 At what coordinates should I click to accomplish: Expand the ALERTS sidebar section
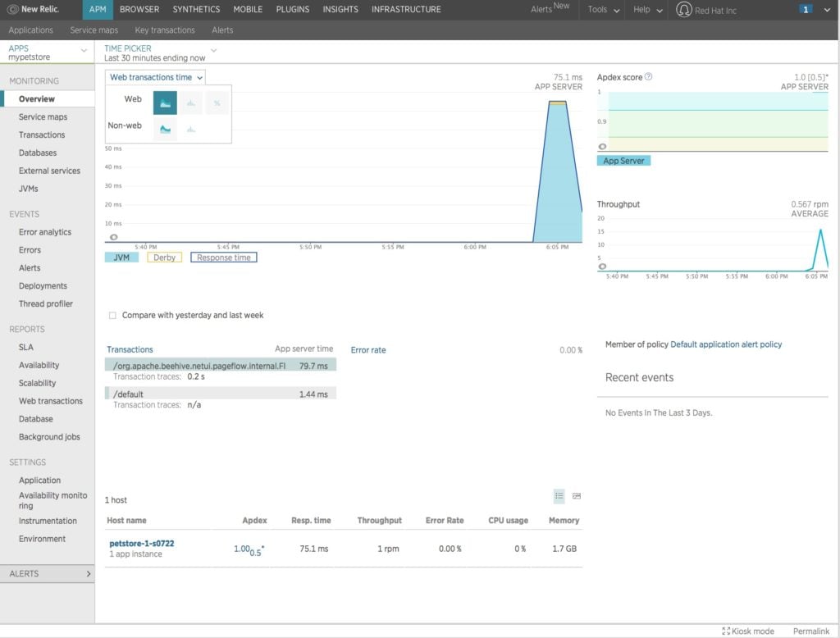(x=47, y=574)
